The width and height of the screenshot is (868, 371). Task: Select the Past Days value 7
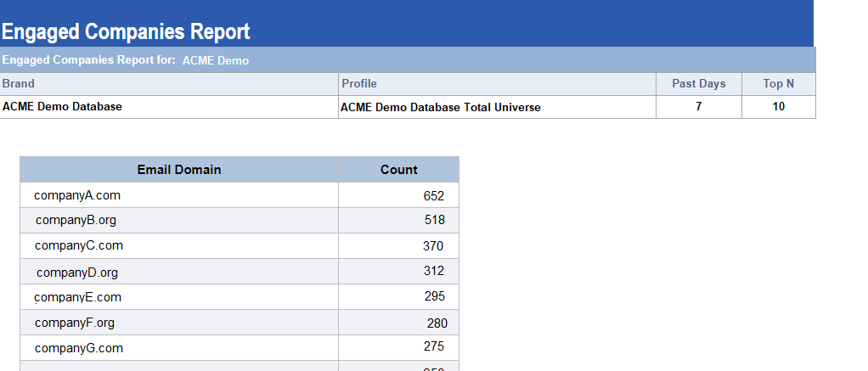coord(698,107)
